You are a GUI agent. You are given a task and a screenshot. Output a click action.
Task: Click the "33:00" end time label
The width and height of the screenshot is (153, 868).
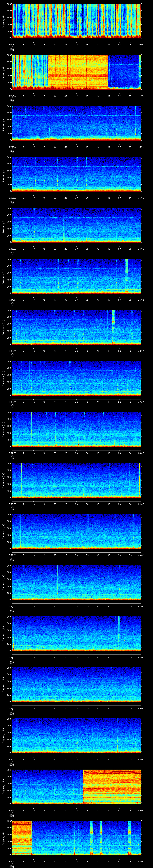[141, 198]
